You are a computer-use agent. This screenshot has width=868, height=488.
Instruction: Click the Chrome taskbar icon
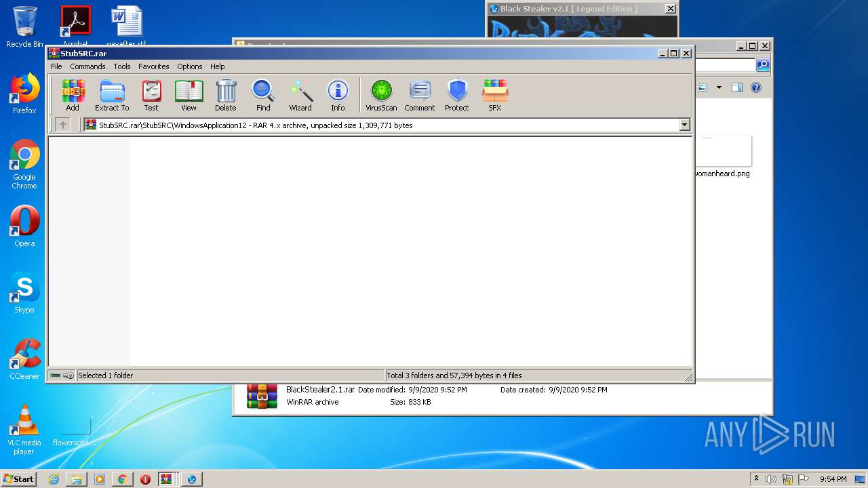click(122, 479)
